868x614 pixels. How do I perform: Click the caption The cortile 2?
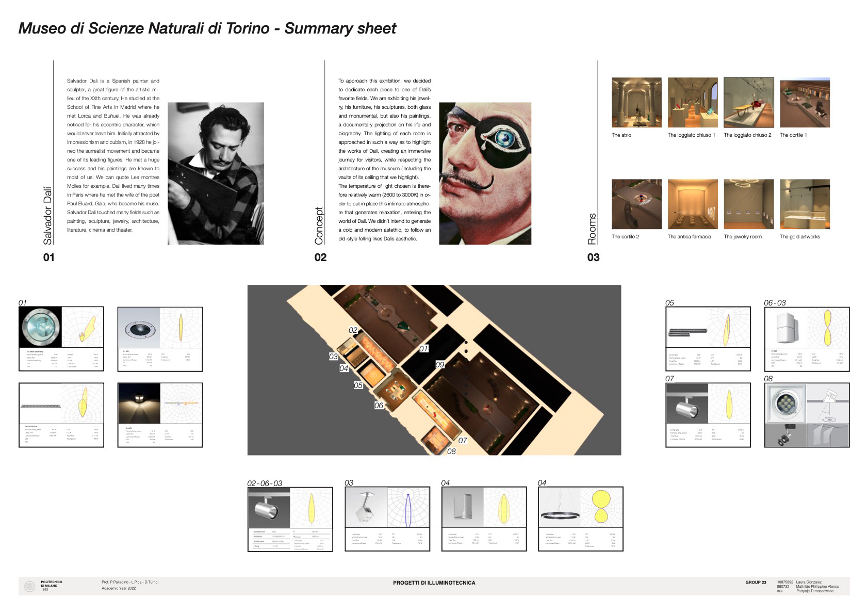(625, 237)
